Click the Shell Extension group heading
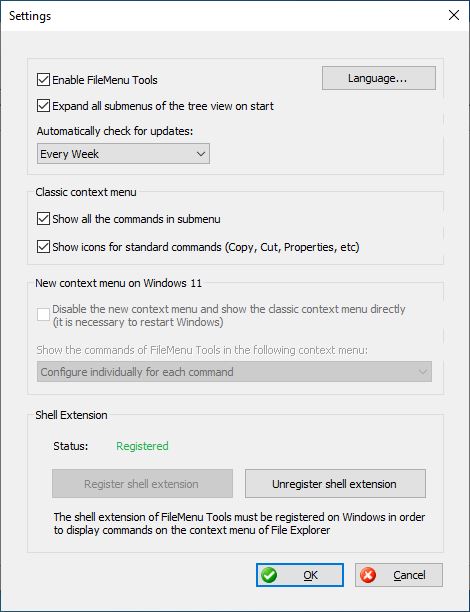 (x=71, y=415)
